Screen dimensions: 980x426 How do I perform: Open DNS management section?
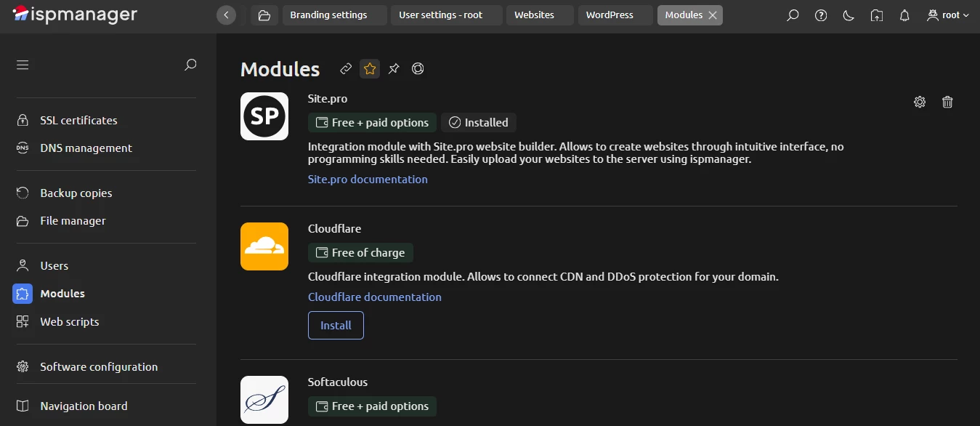click(85, 148)
